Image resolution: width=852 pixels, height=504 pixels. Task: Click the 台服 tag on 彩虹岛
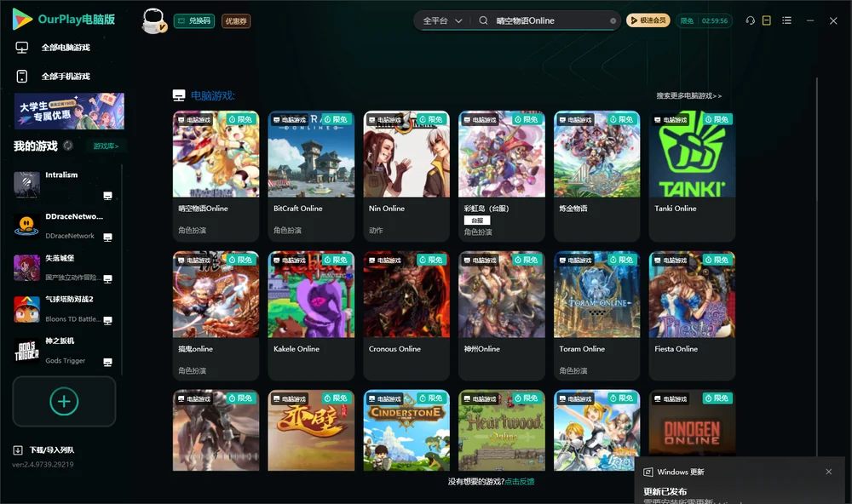pyautogui.click(x=477, y=220)
